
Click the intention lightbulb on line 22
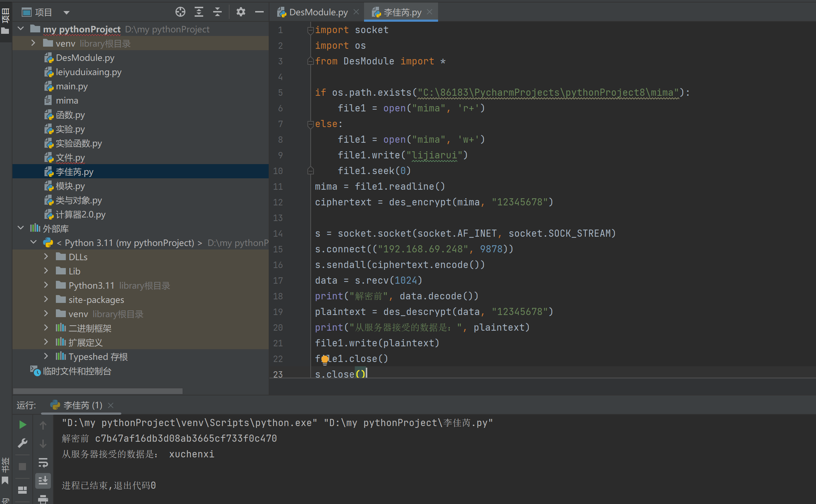[325, 359]
